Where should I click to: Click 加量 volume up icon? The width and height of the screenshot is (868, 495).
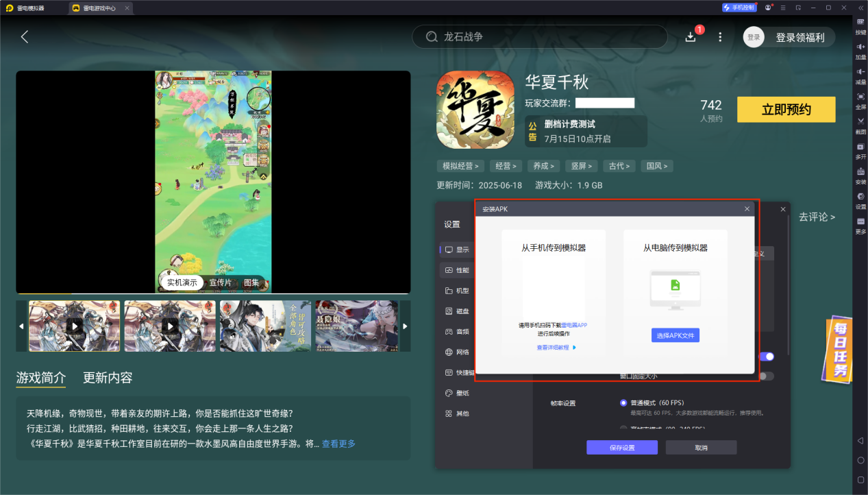pos(860,51)
